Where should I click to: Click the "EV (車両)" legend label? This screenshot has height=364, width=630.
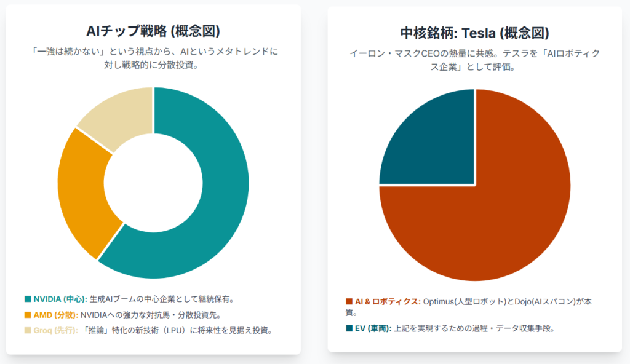click(373, 328)
